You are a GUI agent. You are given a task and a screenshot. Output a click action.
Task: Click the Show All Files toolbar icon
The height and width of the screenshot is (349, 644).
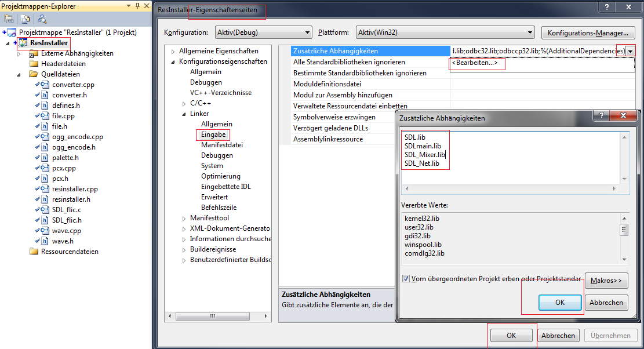tap(26, 19)
